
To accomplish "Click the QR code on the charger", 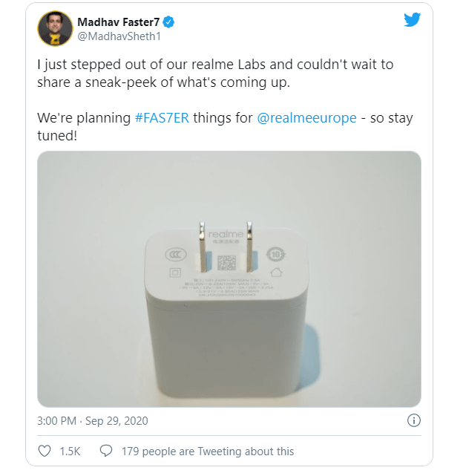I will pyautogui.click(x=226, y=263).
